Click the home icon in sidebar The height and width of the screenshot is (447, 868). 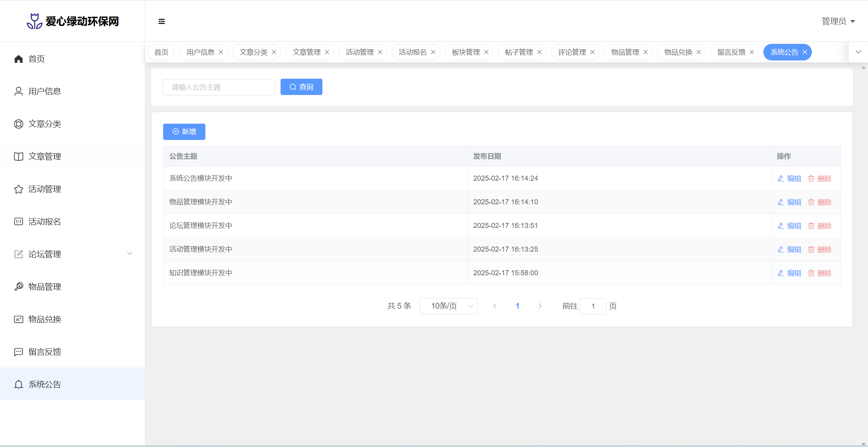(x=19, y=59)
